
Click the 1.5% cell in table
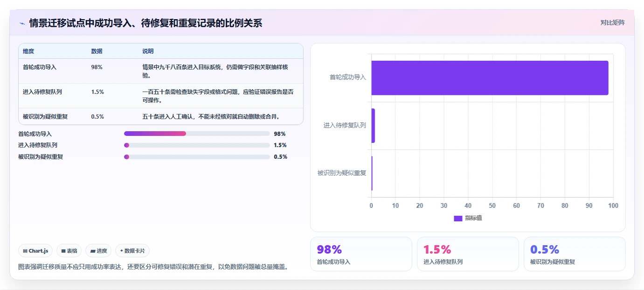97,92
